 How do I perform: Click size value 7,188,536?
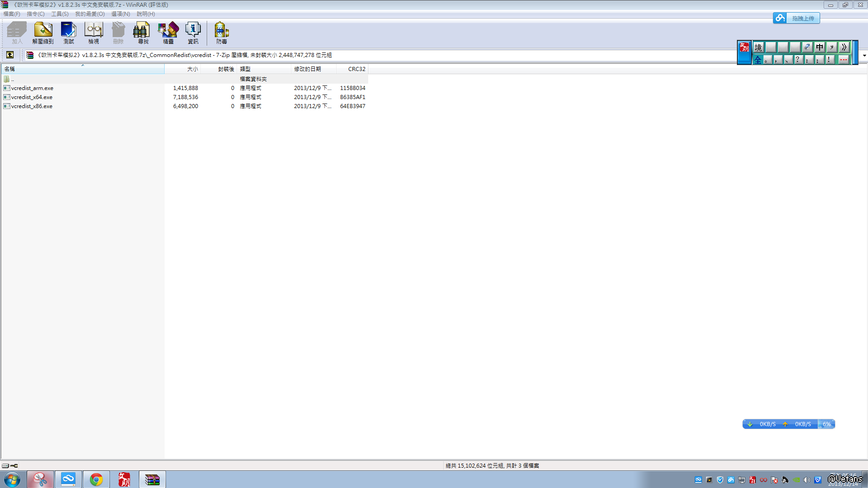(185, 97)
